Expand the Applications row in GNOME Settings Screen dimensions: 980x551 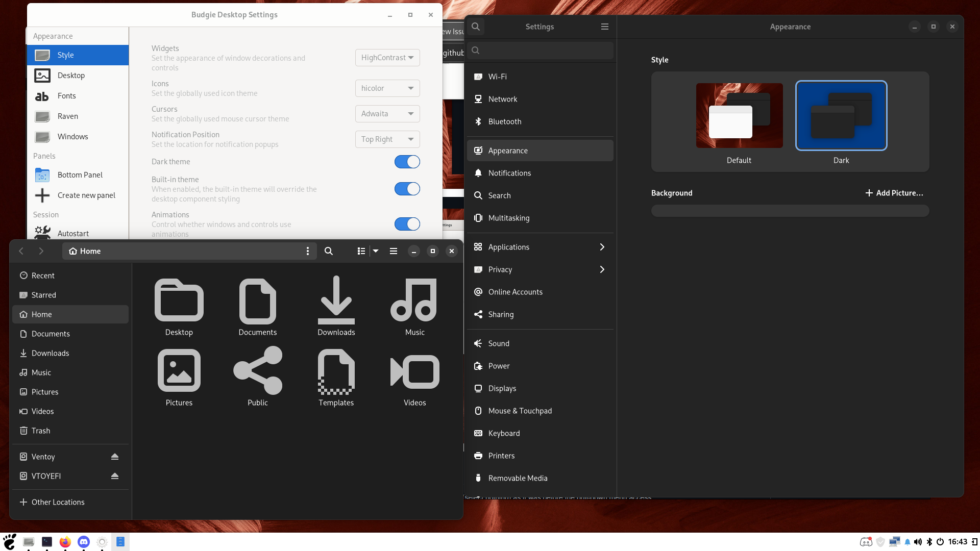pyautogui.click(x=540, y=246)
